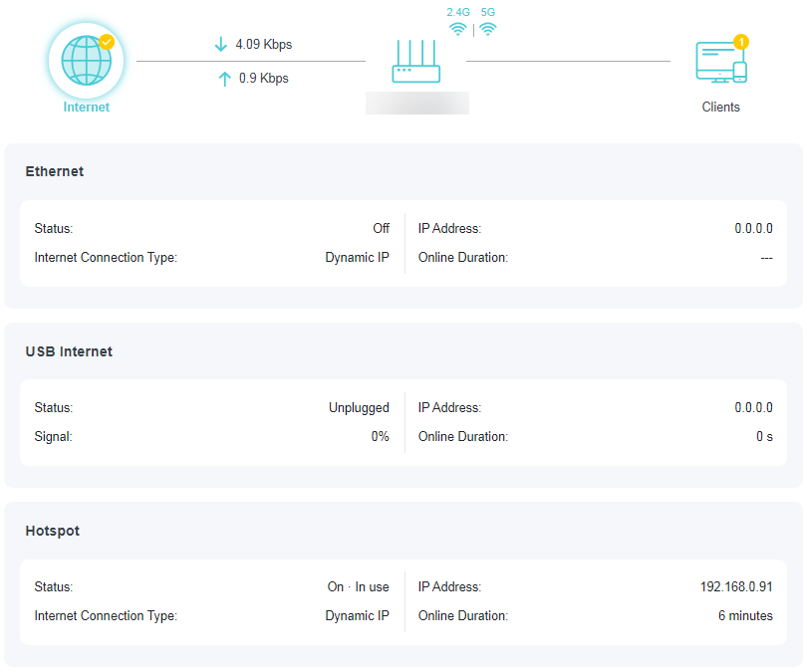807x672 pixels.
Task: Click the download speed arrow icon
Action: tap(221, 44)
